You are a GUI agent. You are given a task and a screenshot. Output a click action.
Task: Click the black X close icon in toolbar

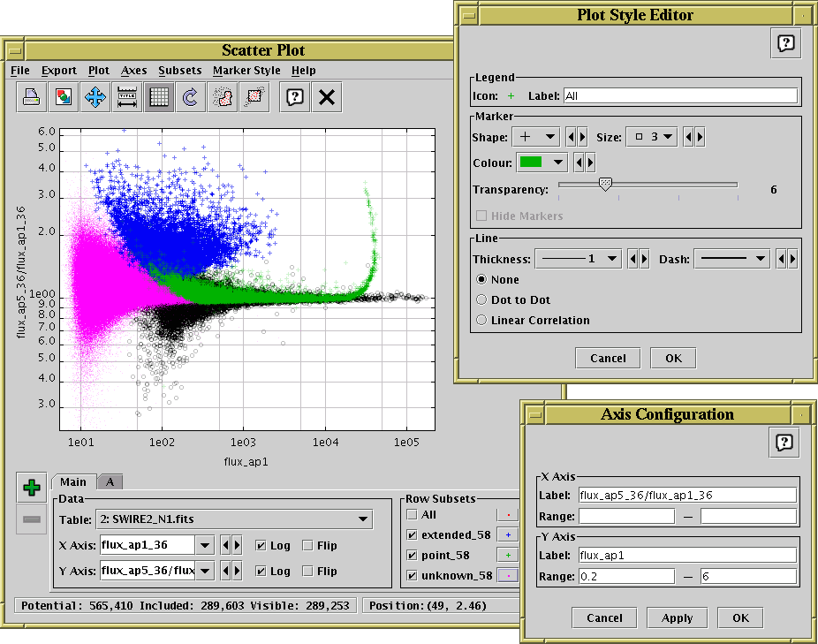point(327,97)
